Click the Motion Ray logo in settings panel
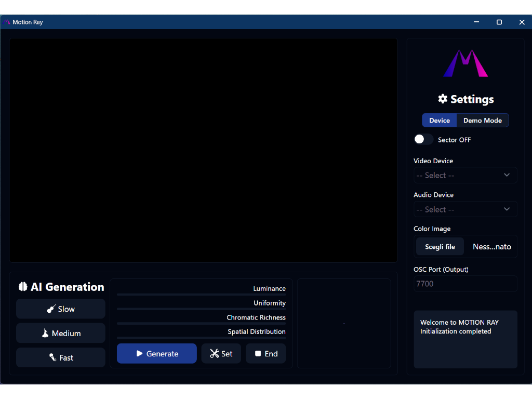This screenshot has height=399, width=532. pyautogui.click(x=465, y=63)
